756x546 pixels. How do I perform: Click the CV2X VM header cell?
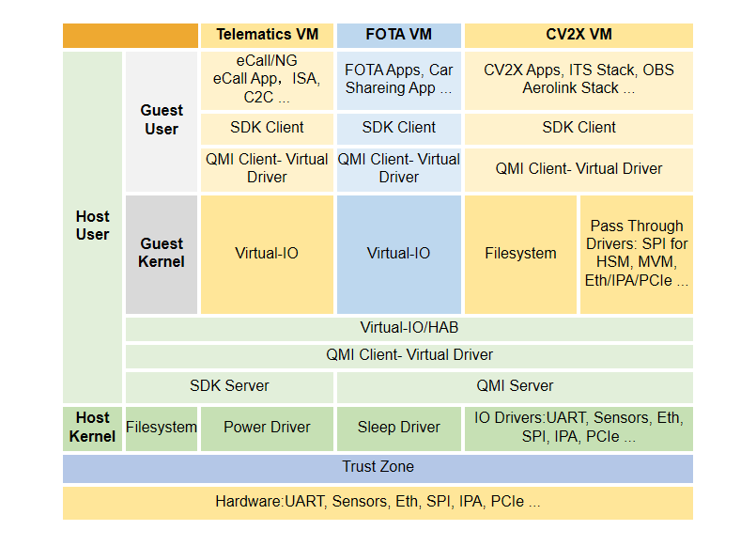pyautogui.click(x=579, y=35)
